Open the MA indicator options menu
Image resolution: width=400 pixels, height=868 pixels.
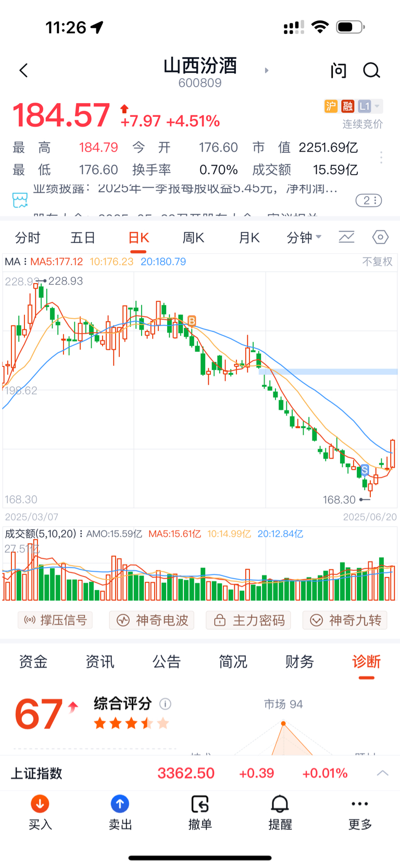[16, 262]
